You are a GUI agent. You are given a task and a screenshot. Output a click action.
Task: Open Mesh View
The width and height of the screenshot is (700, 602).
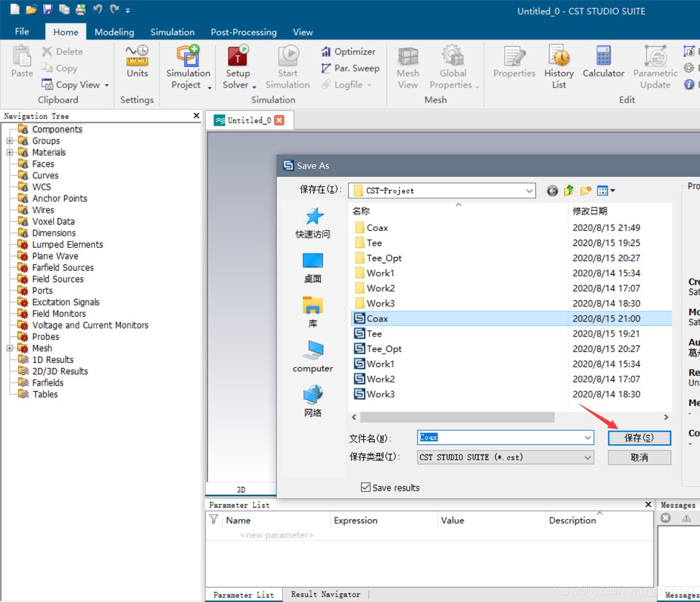coord(408,67)
